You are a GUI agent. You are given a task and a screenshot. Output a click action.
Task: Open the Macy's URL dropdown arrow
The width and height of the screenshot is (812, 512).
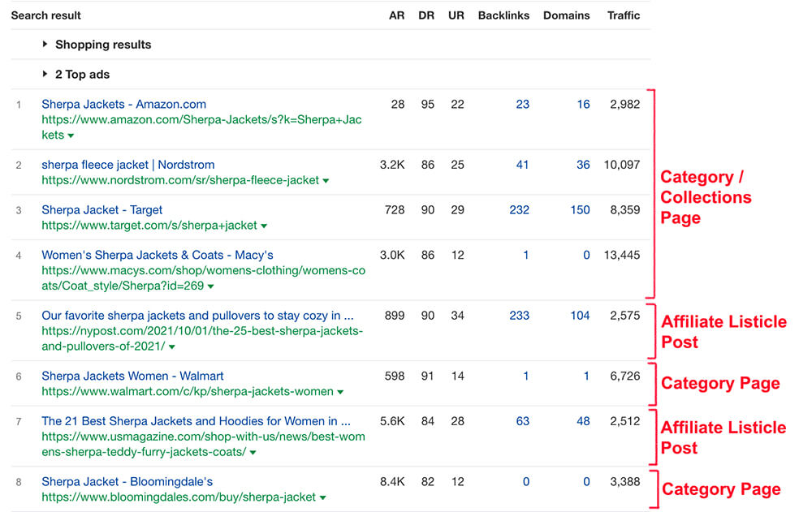[x=211, y=286]
